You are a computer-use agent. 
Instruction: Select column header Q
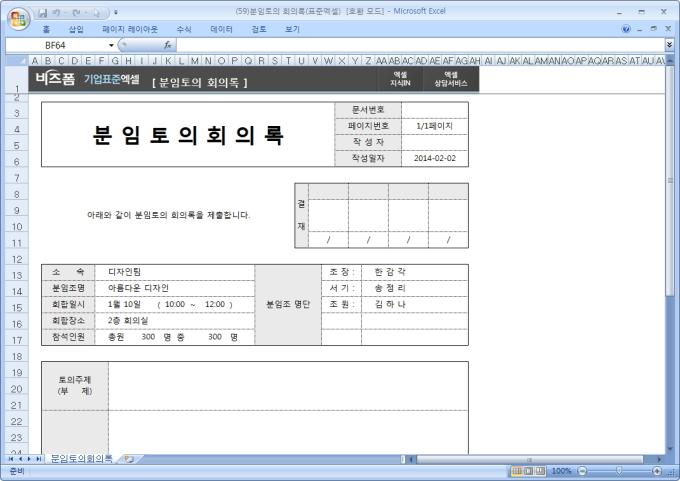(248, 61)
